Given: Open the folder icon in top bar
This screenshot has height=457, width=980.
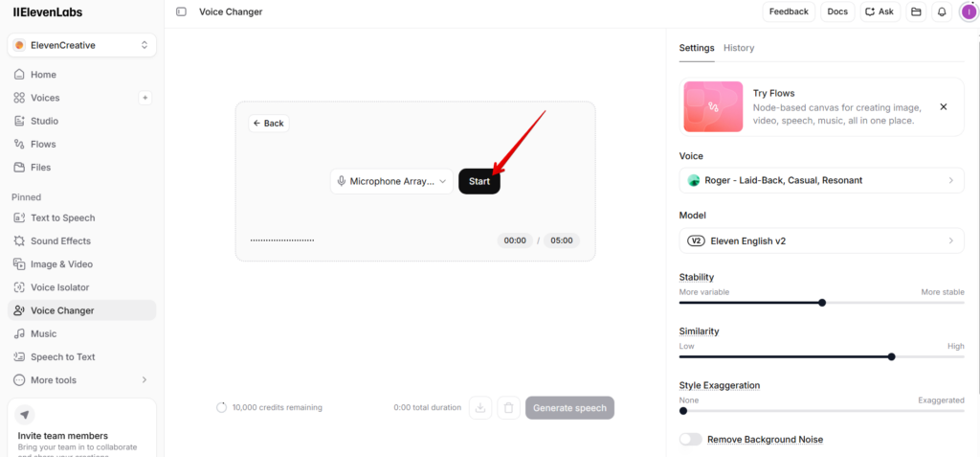Looking at the screenshot, I should tap(916, 11).
